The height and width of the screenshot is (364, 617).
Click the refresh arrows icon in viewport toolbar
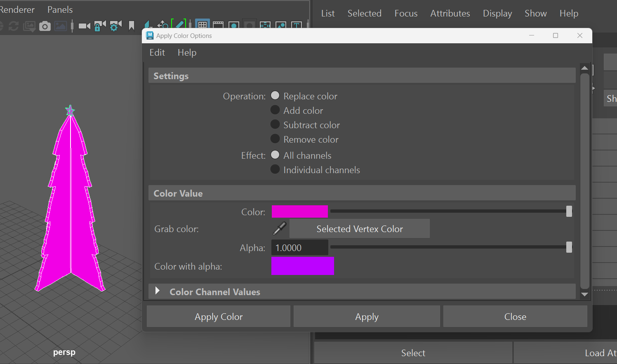(14, 26)
